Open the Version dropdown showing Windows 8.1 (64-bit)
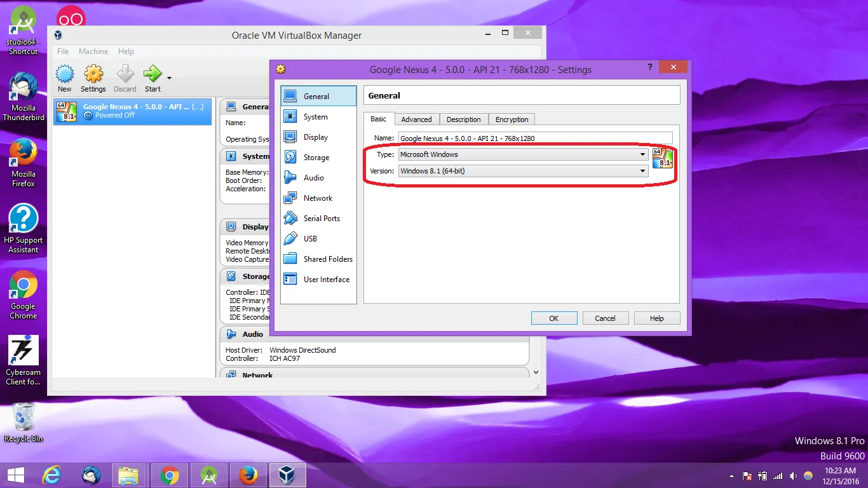Viewport: 868px width, 488px height. (x=523, y=171)
